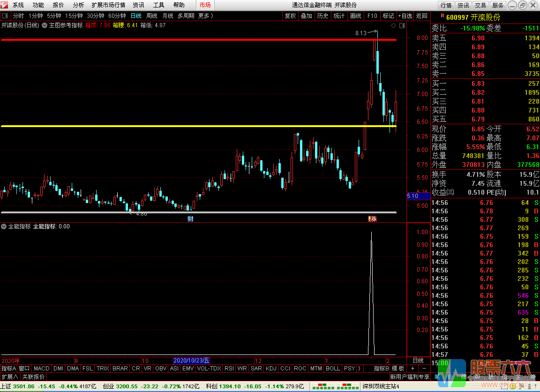Switch to 15分钟 chart period
Image resolution: width=540 pixels, height=392 pixels.
[74, 16]
